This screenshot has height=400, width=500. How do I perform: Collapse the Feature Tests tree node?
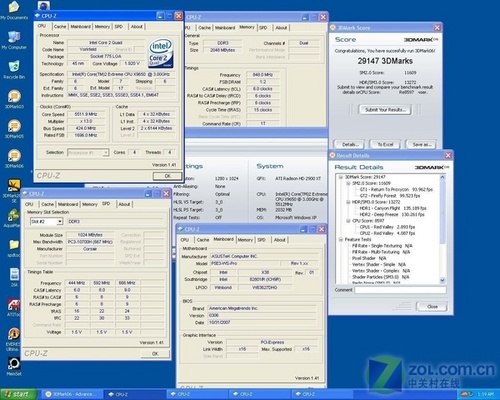[x=341, y=239]
